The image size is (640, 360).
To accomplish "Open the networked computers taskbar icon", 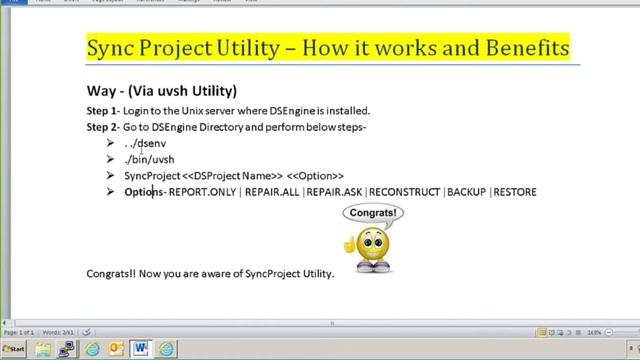I will pyautogui.click(x=67, y=349).
